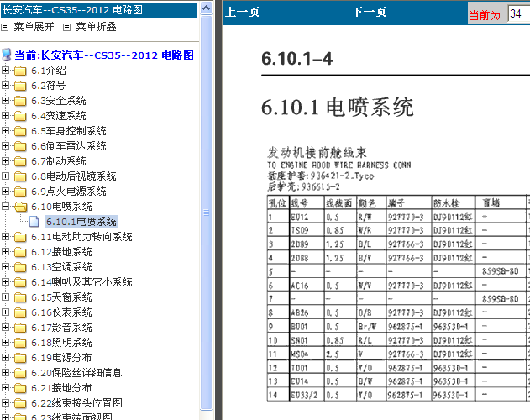Click the 菜单展开 list icon
This screenshot has height=420, width=530.
tap(4, 27)
